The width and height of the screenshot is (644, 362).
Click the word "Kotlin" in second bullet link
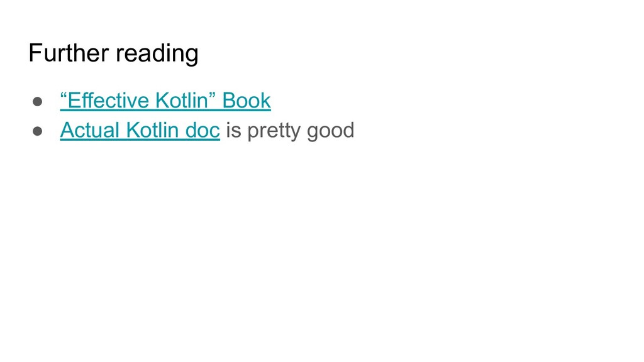(152, 130)
